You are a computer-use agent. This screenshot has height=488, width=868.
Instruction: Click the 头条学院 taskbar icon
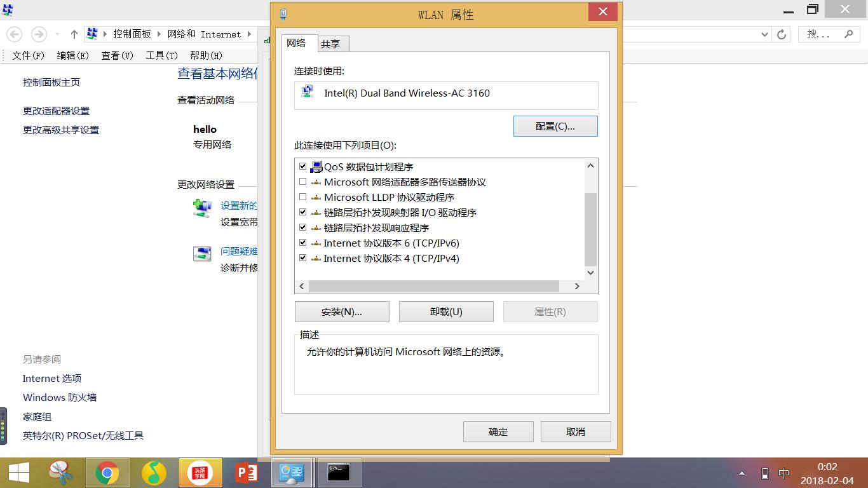point(200,473)
